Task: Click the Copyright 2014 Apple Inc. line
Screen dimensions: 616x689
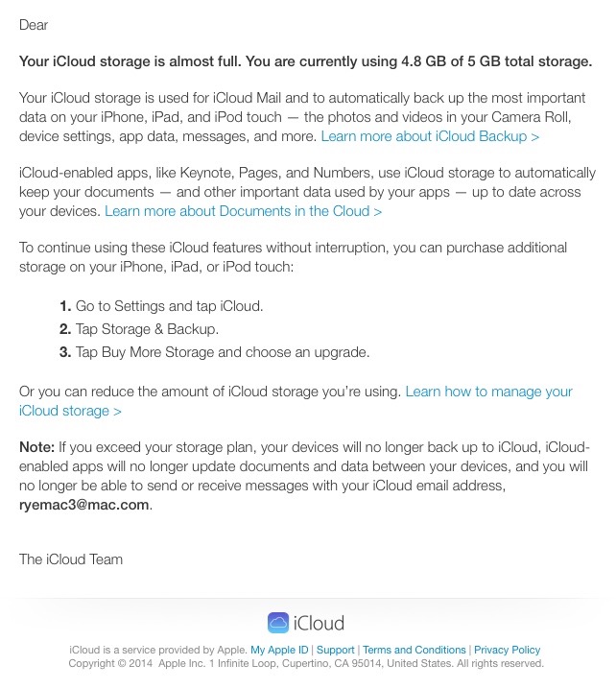Action: 306,663
